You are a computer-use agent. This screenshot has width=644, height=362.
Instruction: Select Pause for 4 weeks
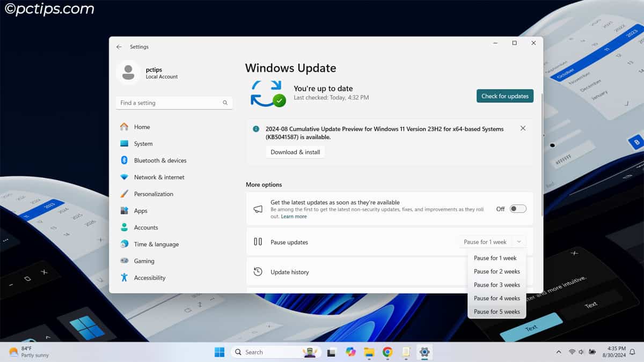tap(496, 298)
